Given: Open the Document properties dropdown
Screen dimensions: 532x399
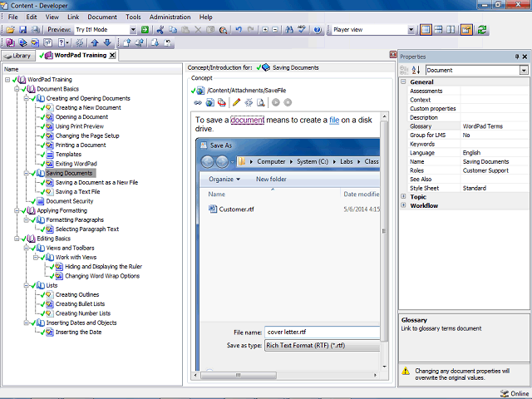Looking at the screenshot, I should pyautogui.click(x=524, y=70).
